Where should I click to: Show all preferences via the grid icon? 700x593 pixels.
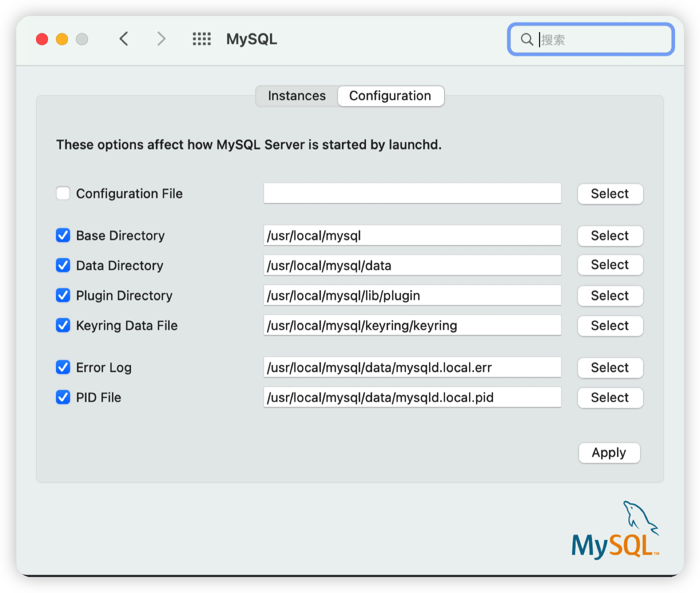click(x=202, y=39)
